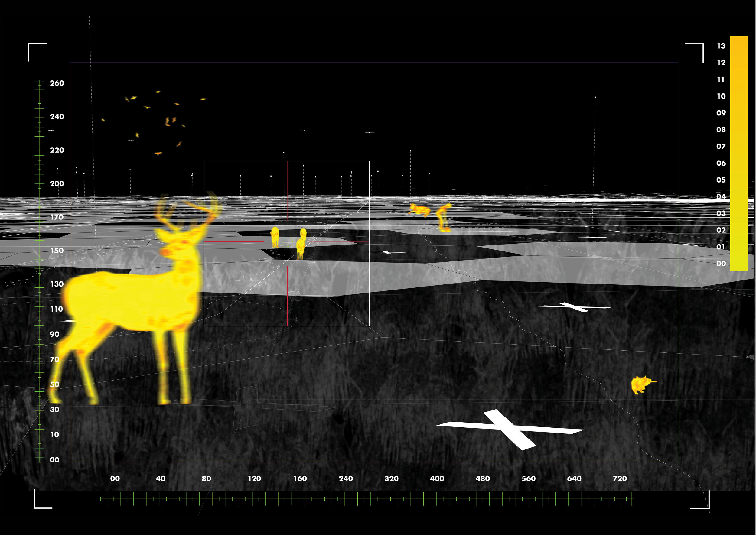756x535 pixels.
Task: Click '05' on the heat scale
Action: tap(721, 180)
